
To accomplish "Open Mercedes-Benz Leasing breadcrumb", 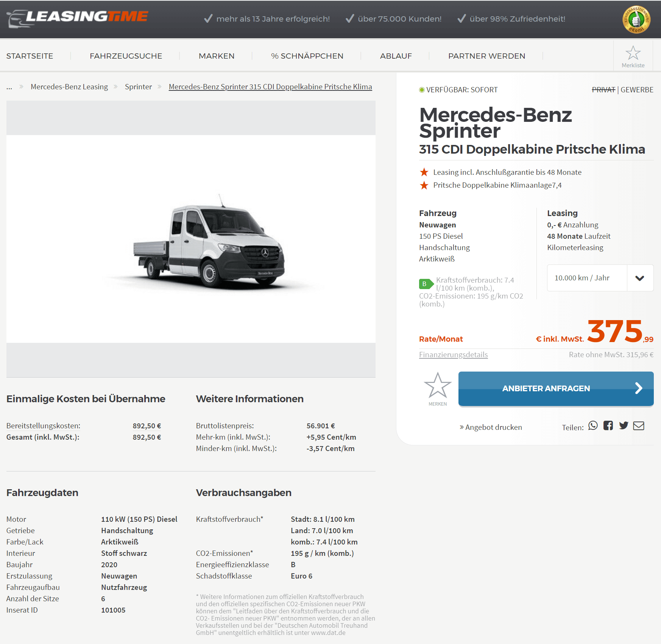I will [69, 87].
